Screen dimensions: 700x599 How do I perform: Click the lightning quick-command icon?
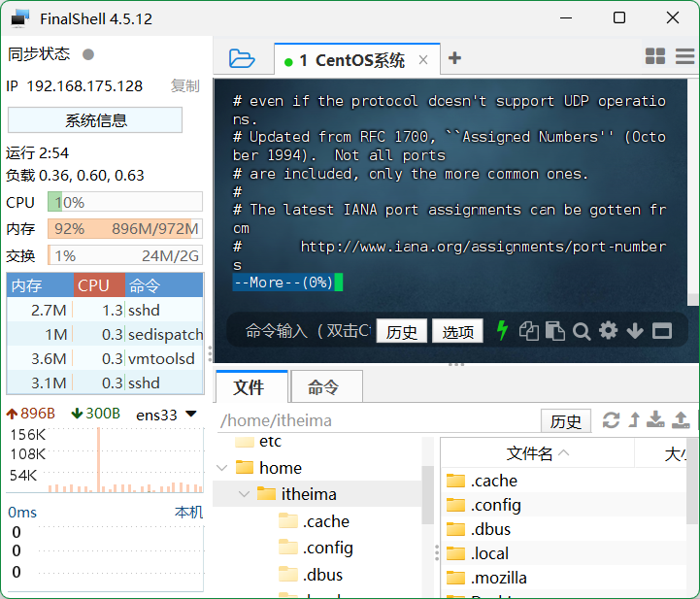click(502, 331)
